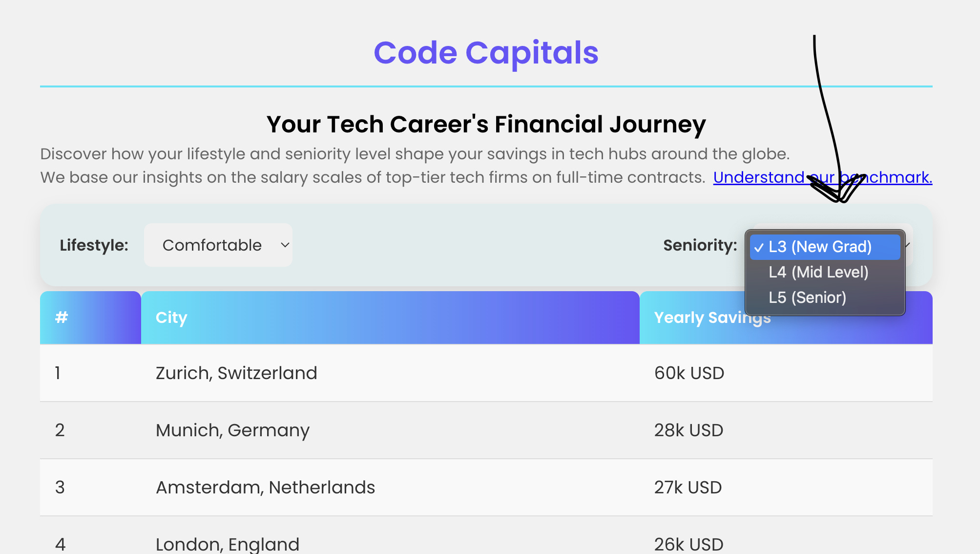Click Amsterdam, Netherlands entry
The width and height of the screenshot is (980, 554).
[265, 487]
